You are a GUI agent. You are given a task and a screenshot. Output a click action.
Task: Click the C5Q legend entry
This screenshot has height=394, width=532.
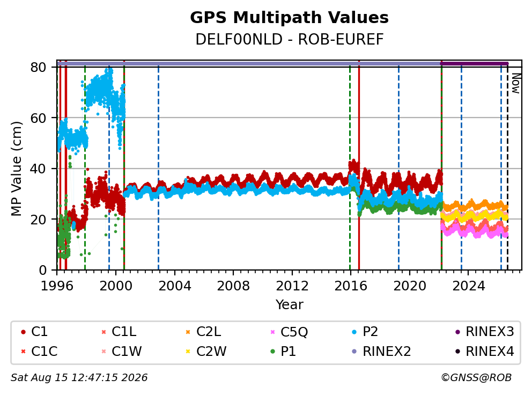(289, 332)
